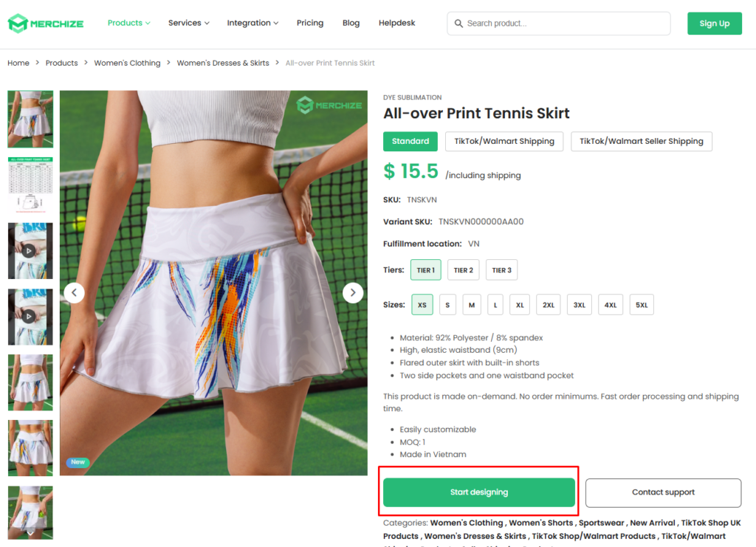Choose size M

[472, 305]
